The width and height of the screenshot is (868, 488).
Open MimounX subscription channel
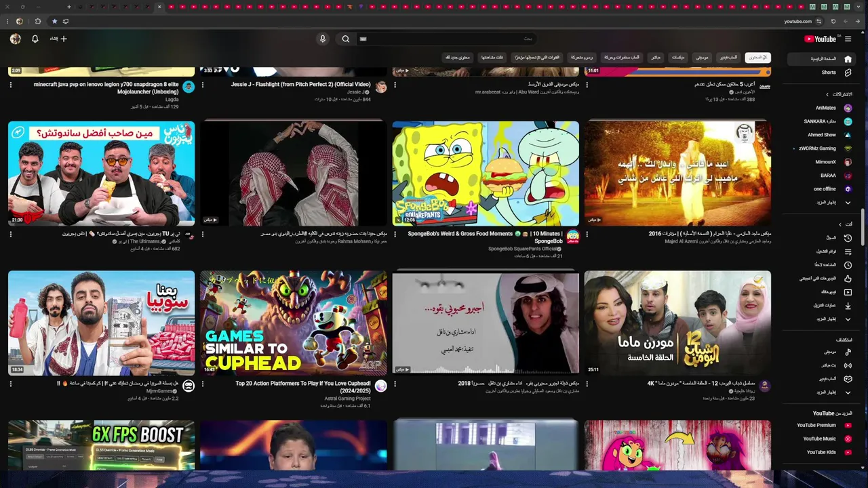pos(823,162)
